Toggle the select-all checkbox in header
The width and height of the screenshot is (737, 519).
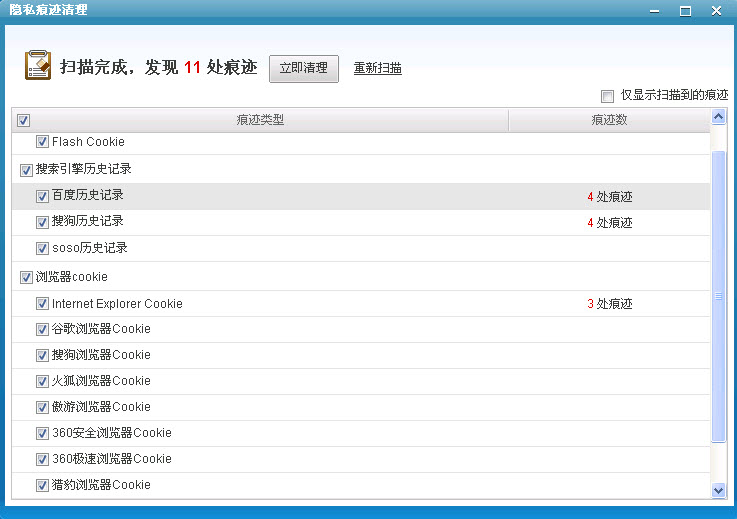(x=24, y=120)
